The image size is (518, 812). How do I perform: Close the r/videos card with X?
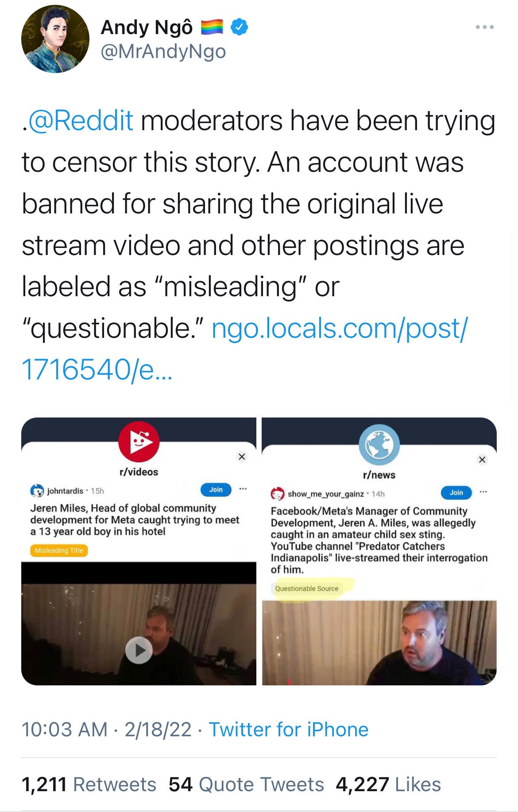coord(242,456)
